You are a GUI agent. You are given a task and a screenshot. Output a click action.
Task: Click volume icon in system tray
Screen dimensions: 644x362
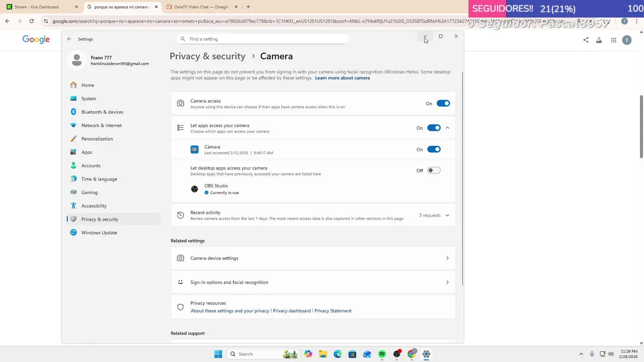(610, 354)
